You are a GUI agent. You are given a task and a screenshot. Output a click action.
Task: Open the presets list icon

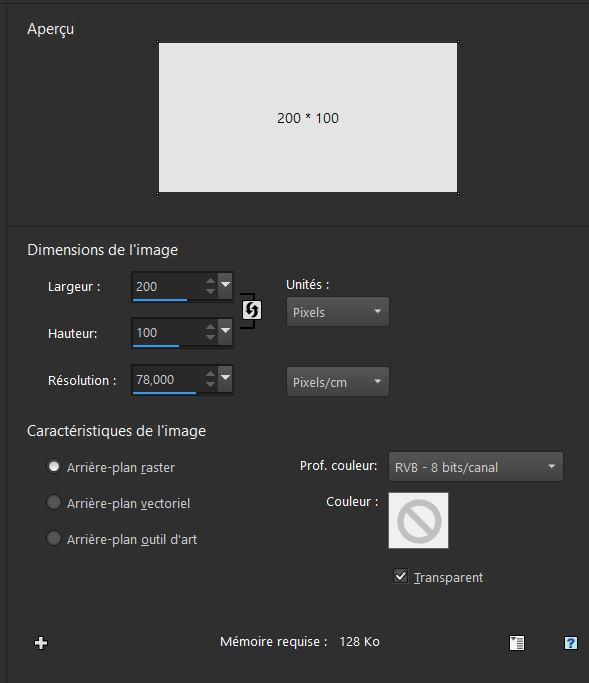(517, 642)
